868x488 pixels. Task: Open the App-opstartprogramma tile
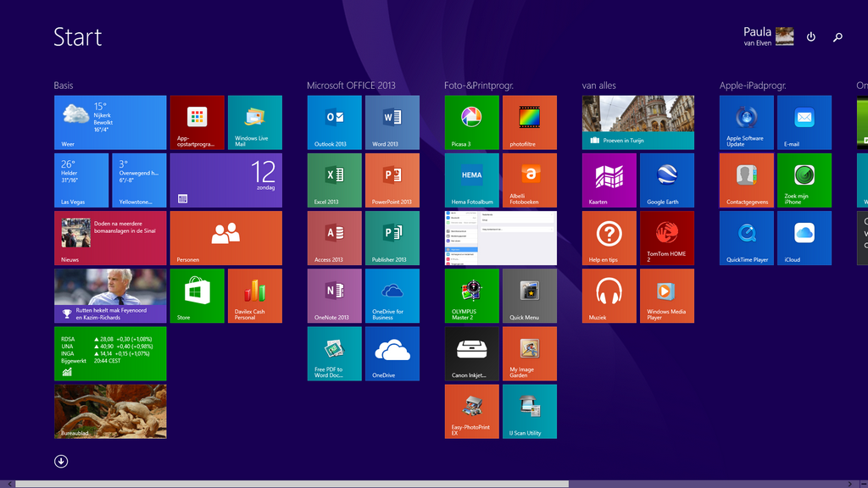(x=197, y=122)
